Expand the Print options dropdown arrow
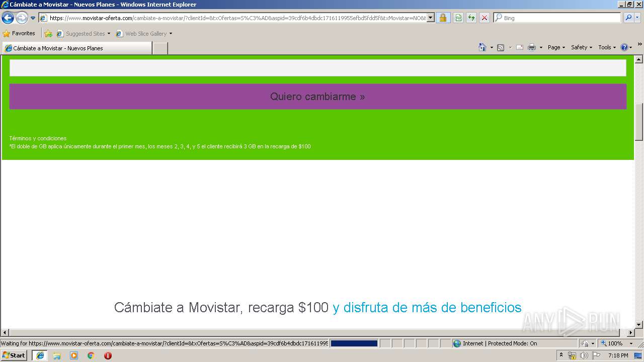 (541, 47)
